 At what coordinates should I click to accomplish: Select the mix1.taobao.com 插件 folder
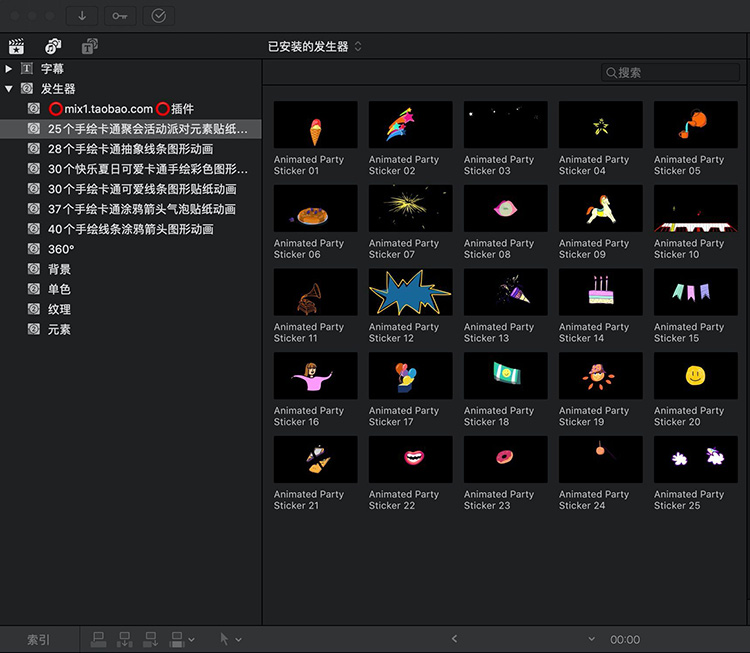131,109
